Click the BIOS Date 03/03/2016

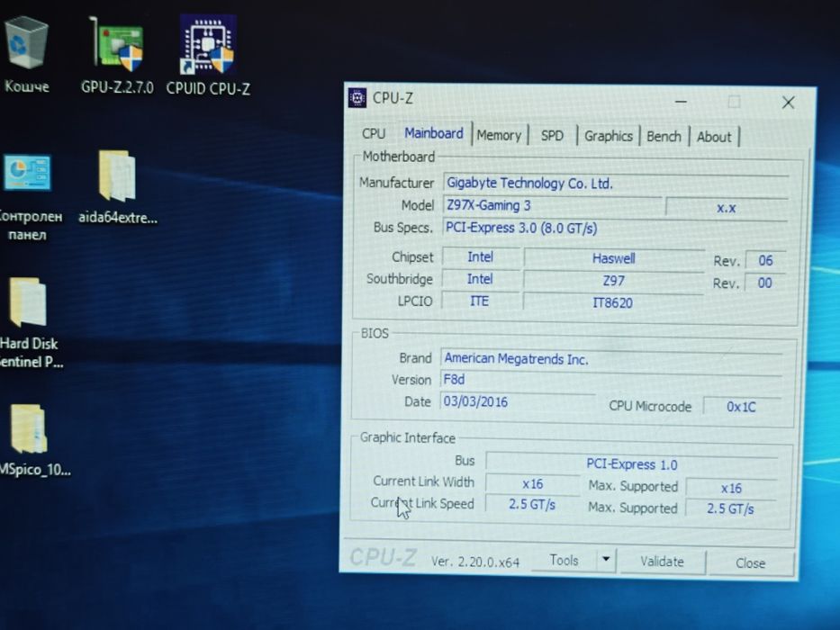click(517, 401)
